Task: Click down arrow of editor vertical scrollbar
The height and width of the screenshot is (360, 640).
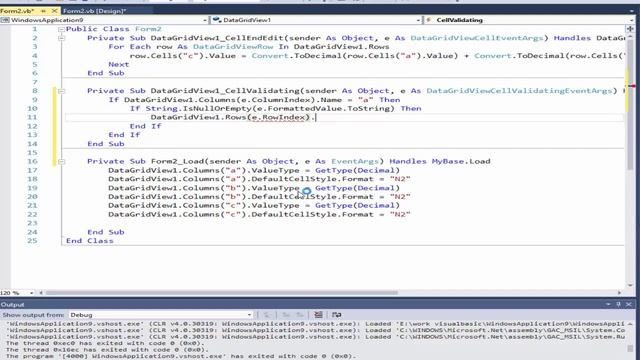Action: pos(630,285)
